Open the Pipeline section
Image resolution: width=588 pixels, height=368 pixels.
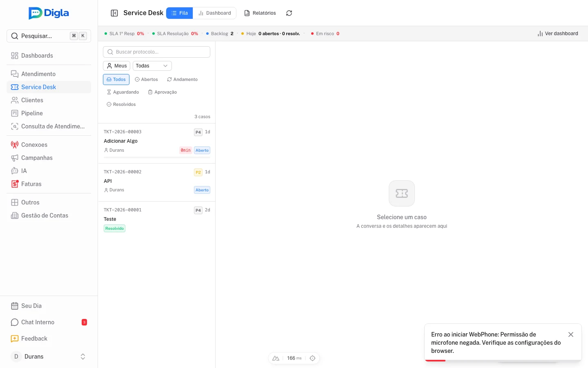49,113
